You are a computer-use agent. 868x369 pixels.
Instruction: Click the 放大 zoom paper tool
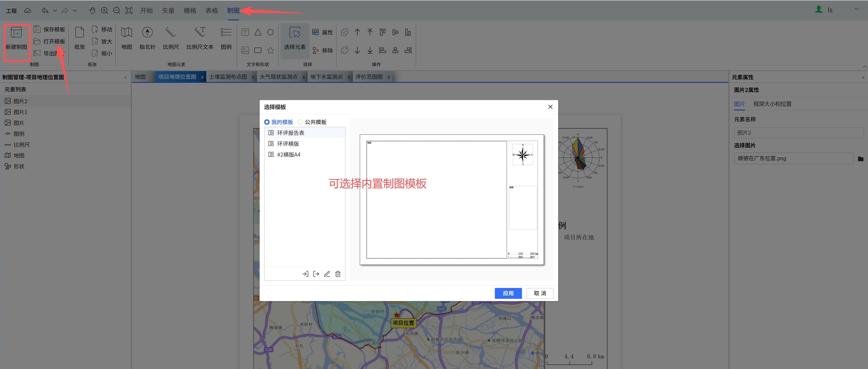point(102,41)
